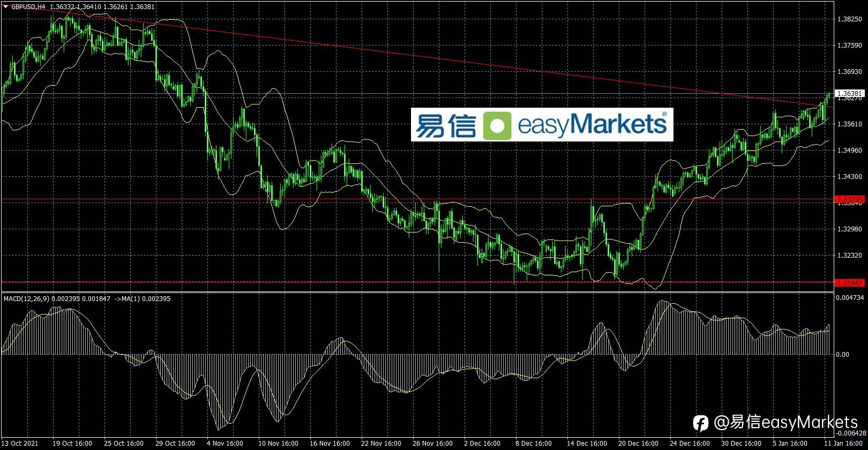Image resolution: width=868 pixels, height=450 pixels.
Task: Click the 25 Oct 16:00 time label
Action: coord(124,443)
